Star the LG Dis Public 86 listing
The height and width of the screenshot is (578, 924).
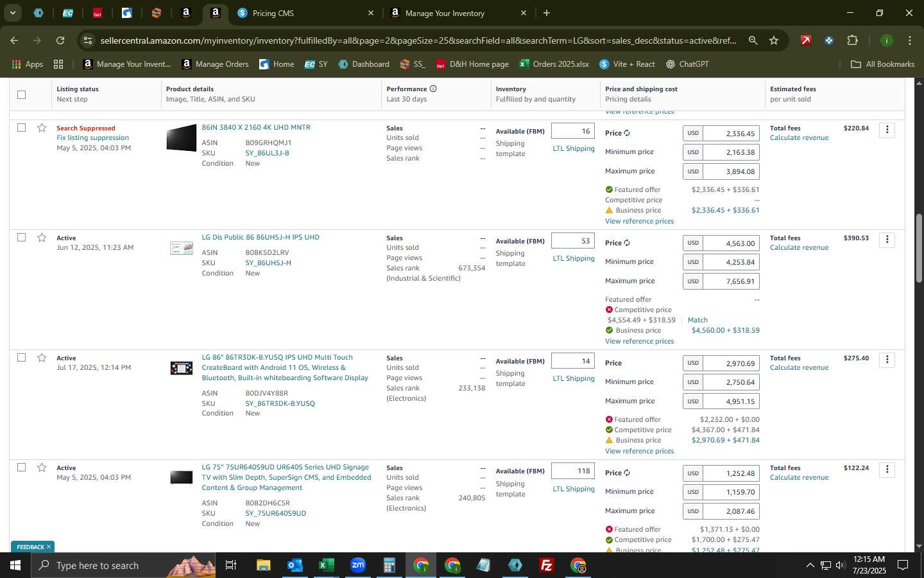point(42,238)
